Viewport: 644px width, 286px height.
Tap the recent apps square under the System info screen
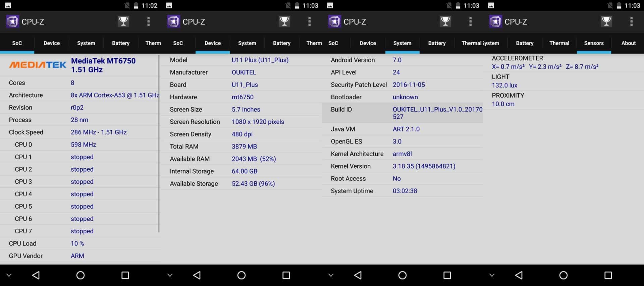447,275
